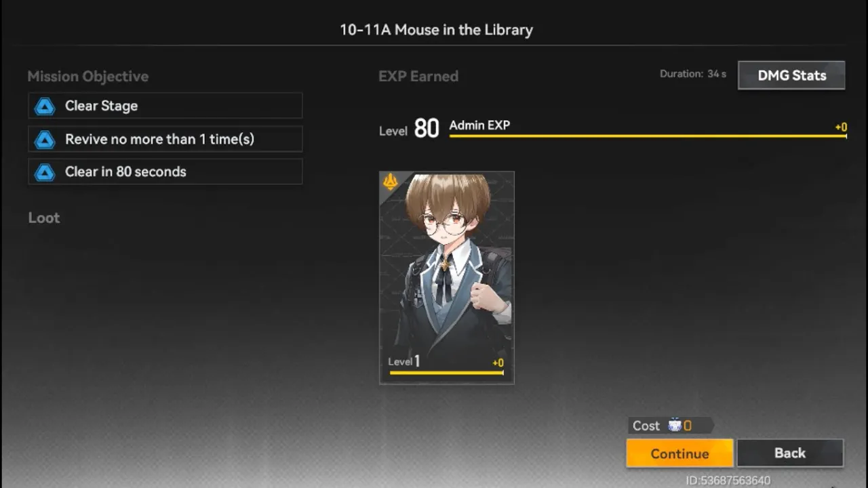The width and height of the screenshot is (868, 488).
Task: Click the Loot section heading
Action: 44,218
